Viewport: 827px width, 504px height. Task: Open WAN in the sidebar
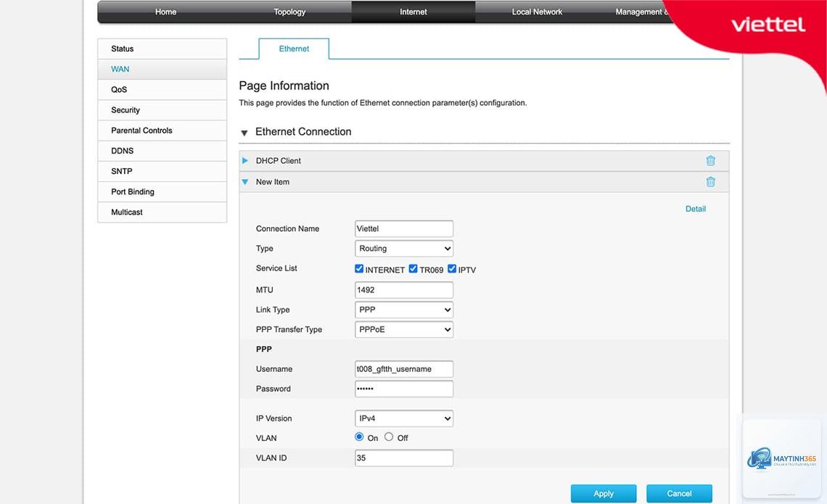[x=162, y=69]
